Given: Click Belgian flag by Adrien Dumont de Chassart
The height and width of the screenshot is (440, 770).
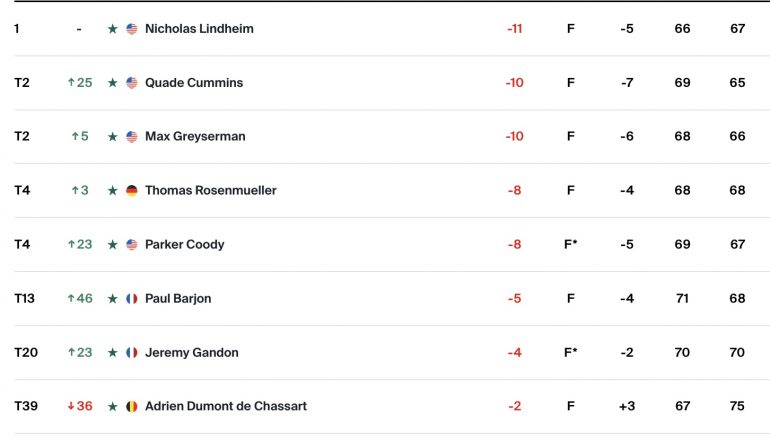Looking at the screenshot, I should coord(132,407).
